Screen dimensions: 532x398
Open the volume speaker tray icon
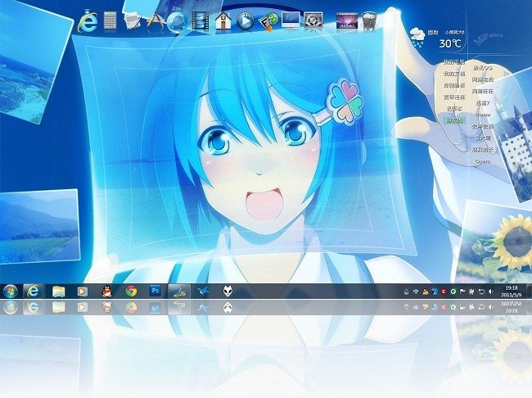490,292
